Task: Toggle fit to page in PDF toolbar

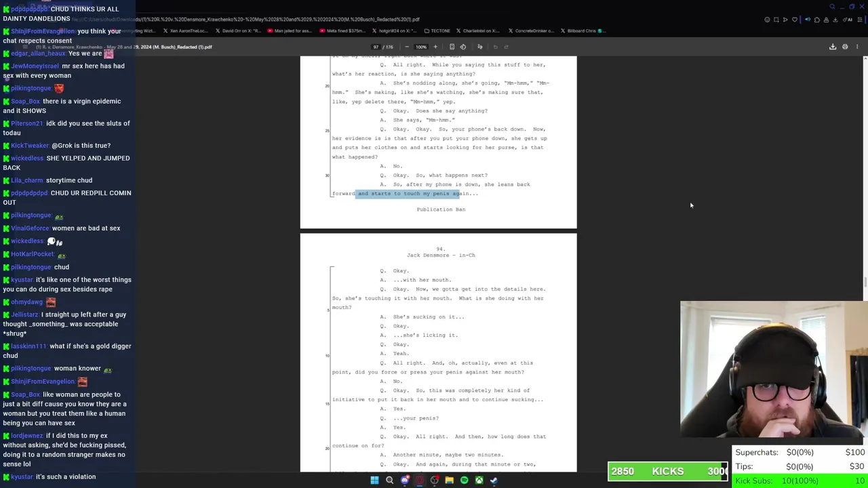Action: (452, 47)
